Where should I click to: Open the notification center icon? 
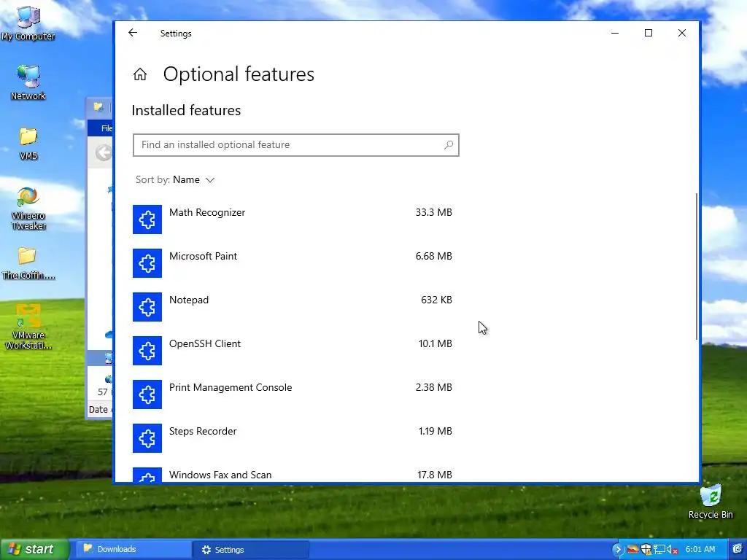[738, 550]
